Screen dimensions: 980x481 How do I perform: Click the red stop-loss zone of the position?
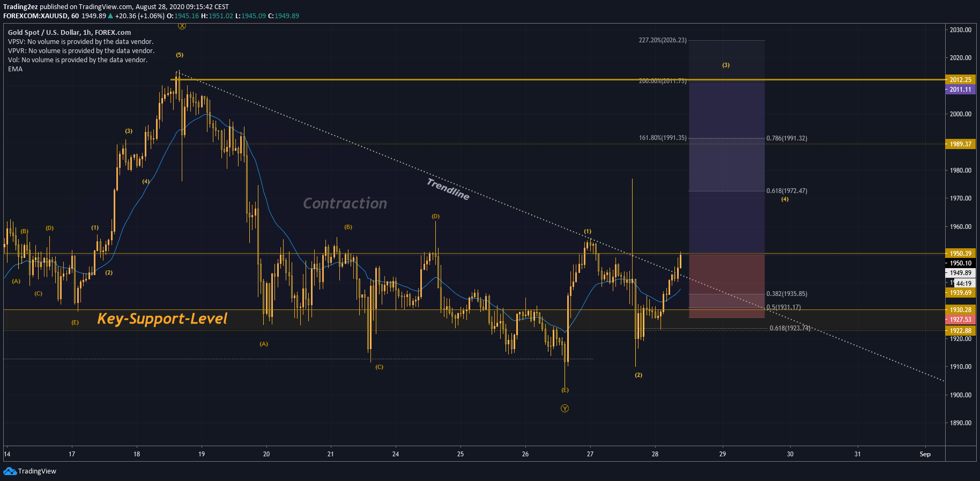726,286
